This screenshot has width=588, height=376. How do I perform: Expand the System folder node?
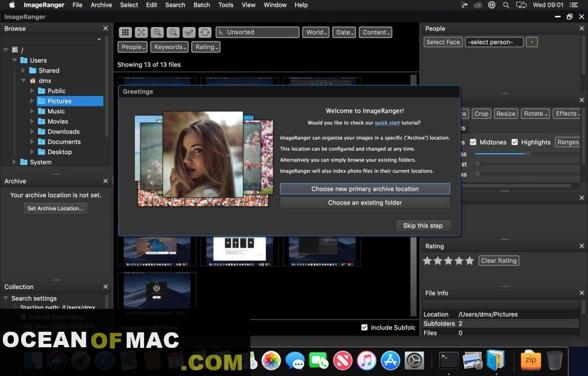tap(14, 162)
